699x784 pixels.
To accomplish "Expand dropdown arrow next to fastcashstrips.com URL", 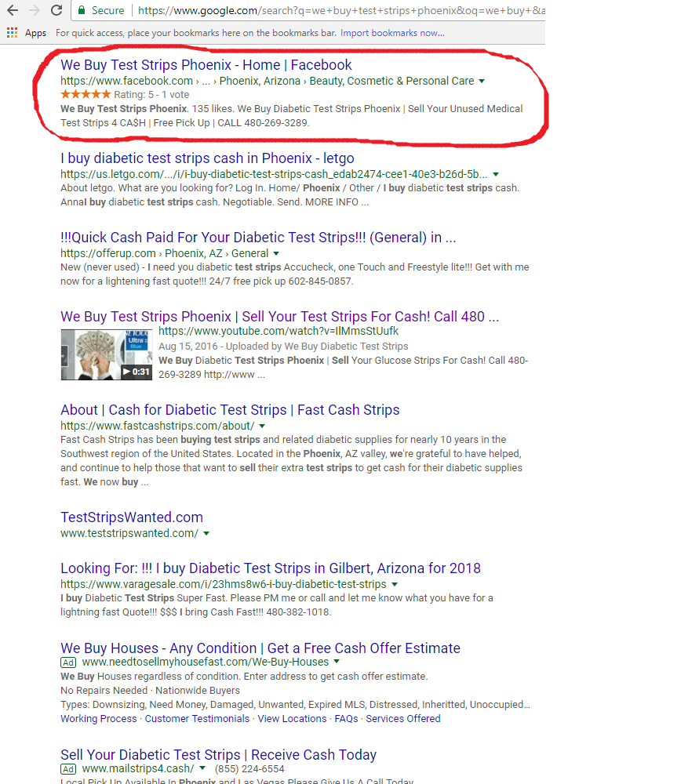I will click(x=262, y=426).
